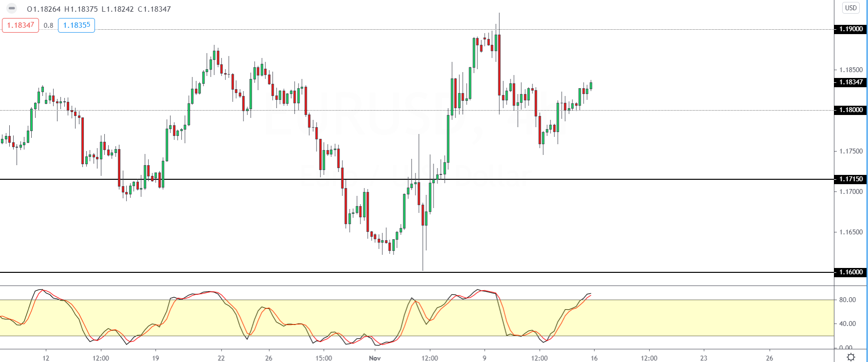Click the 1.17500 price scale label
Viewport: 868px width, 362px height.
pyautogui.click(x=850, y=152)
